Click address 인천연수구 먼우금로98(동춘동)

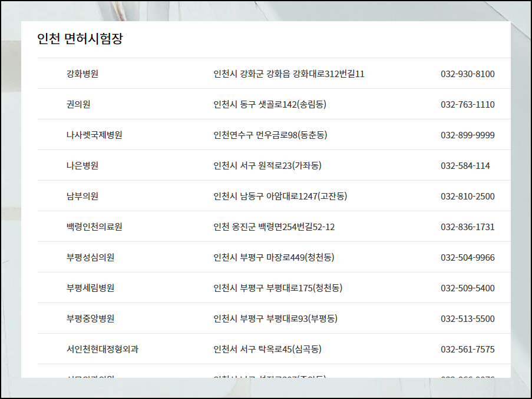(x=270, y=135)
